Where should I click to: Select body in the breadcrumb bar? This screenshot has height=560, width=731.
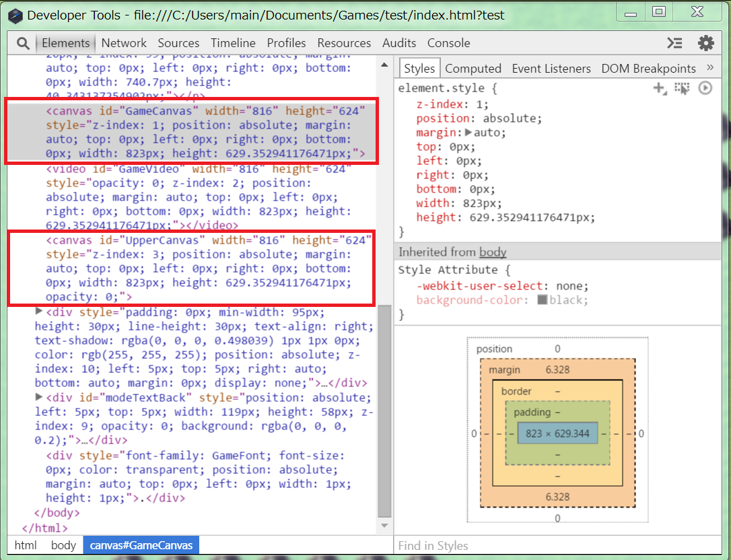63,545
